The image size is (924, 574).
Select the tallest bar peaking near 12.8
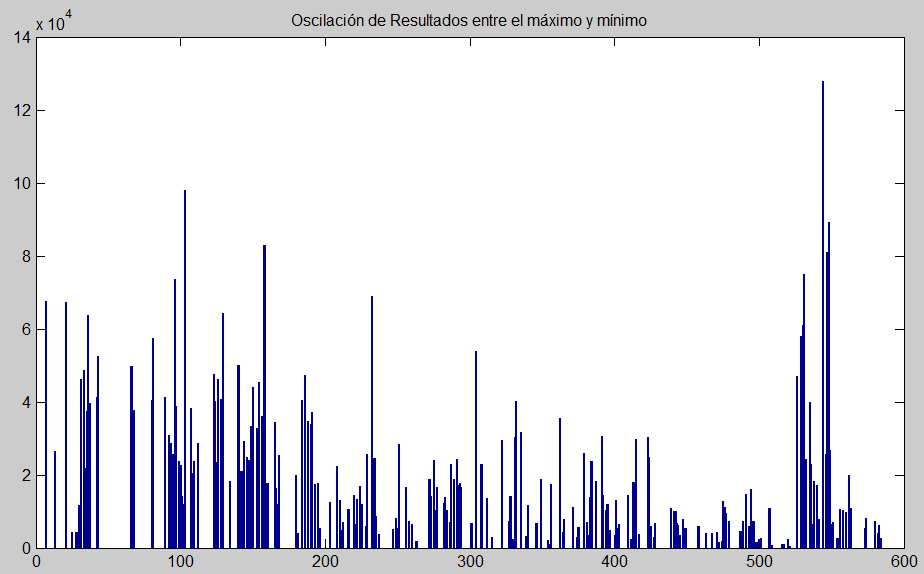823,315
